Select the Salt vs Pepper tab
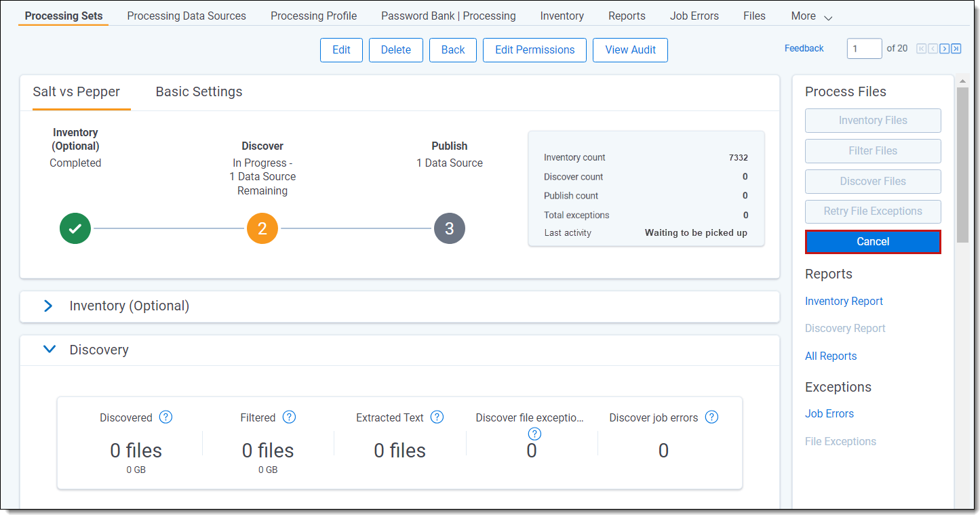The height and width of the screenshot is (515, 980). [76, 92]
